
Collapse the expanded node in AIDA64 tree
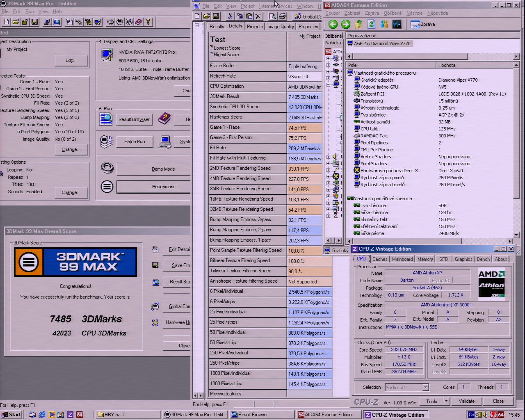(328, 84)
